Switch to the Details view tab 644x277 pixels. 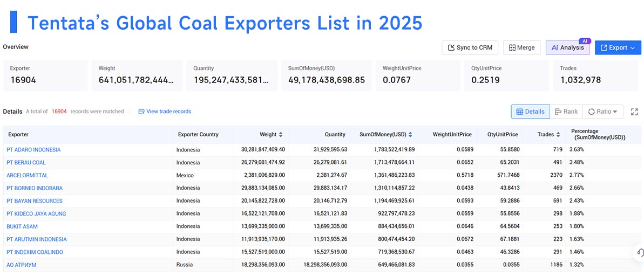click(530, 112)
